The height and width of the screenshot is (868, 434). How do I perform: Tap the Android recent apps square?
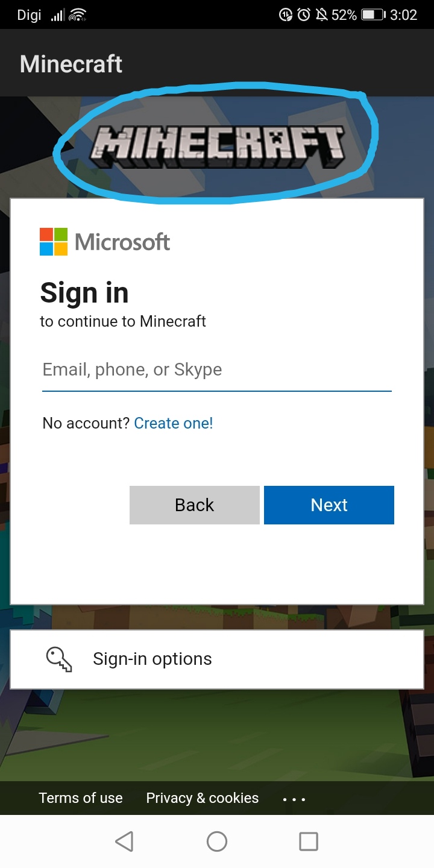(x=309, y=841)
